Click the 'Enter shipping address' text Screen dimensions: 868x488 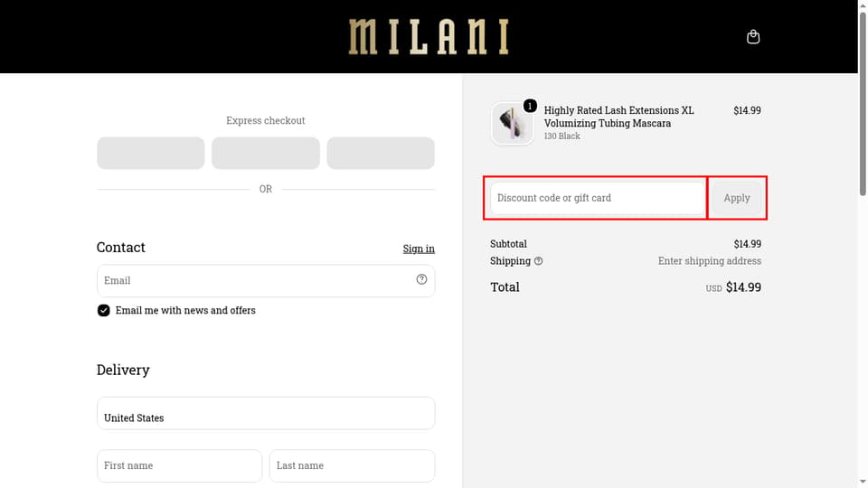(x=709, y=260)
